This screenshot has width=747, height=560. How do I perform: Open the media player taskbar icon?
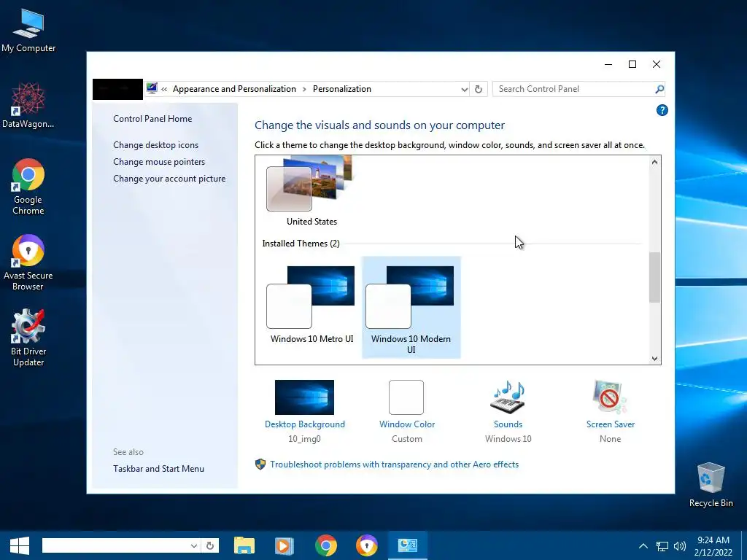[285, 545]
